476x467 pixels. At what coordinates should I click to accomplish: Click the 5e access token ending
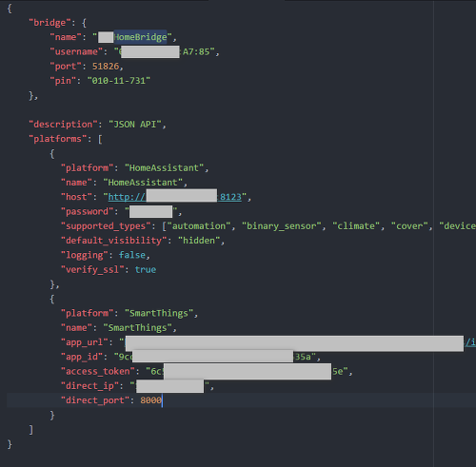337,372
